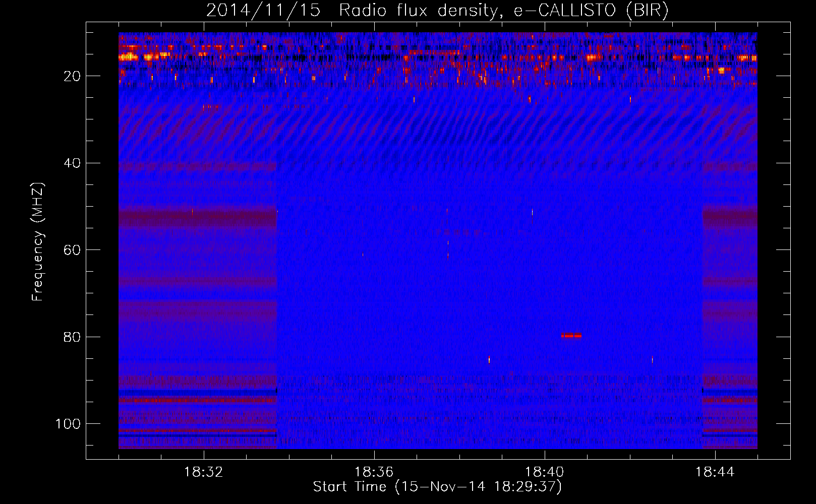The image size is (816, 504).
Task: Click the "100" frequency tick label
Action: [x=68, y=424]
